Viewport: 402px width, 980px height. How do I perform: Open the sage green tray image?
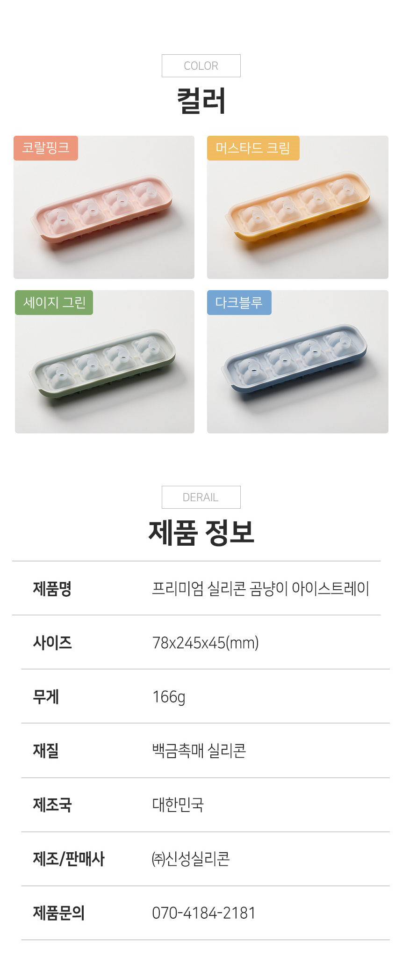104,370
